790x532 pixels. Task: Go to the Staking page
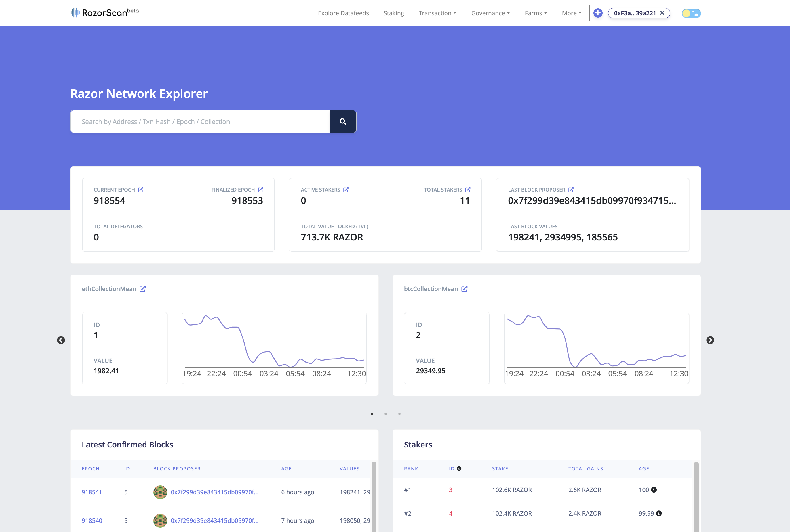[393, 13]
